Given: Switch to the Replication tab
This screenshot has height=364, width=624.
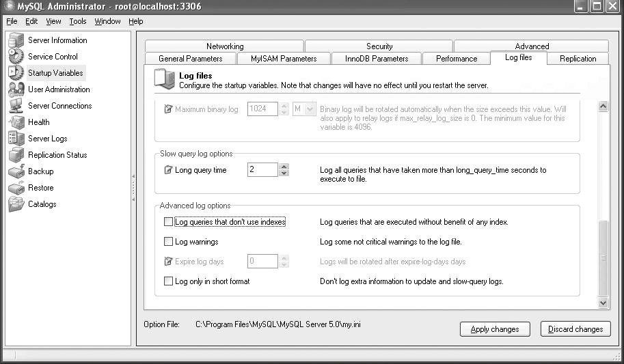Looking at the screenshot, I should [578, 59].
